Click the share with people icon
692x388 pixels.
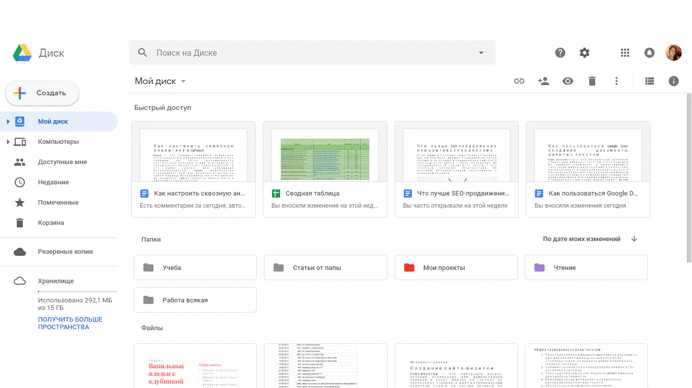click(543, 81)
